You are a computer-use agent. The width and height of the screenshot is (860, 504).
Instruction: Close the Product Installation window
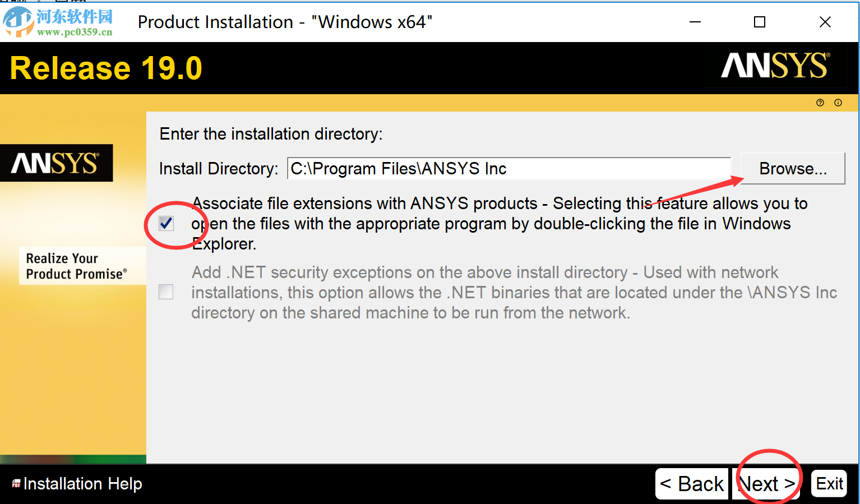pos(825,22)
